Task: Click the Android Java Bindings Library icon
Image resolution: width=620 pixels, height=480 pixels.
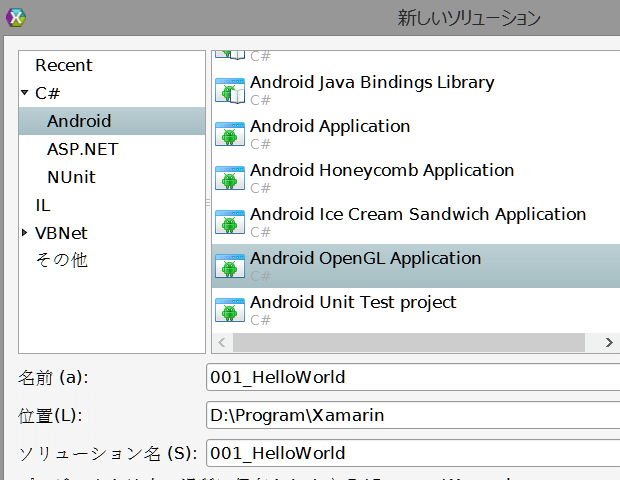Action: [230, 90]
